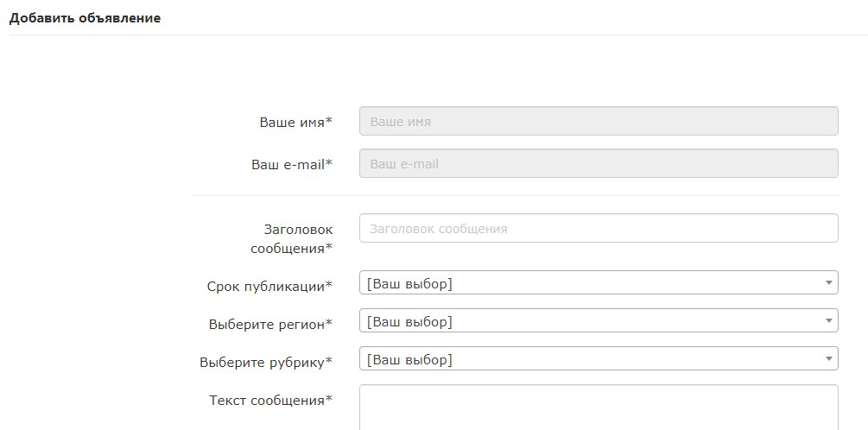Click the arrow icon of Выберите регион selector

828,320
